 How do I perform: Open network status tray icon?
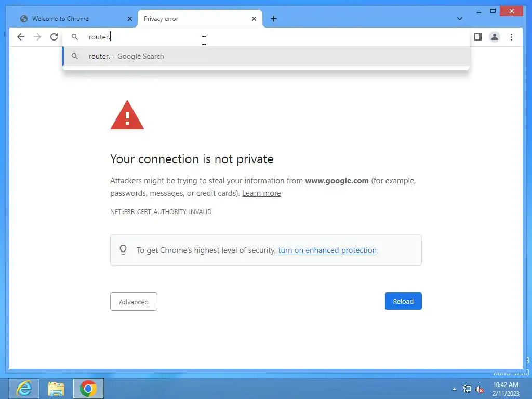pos(467,389)
